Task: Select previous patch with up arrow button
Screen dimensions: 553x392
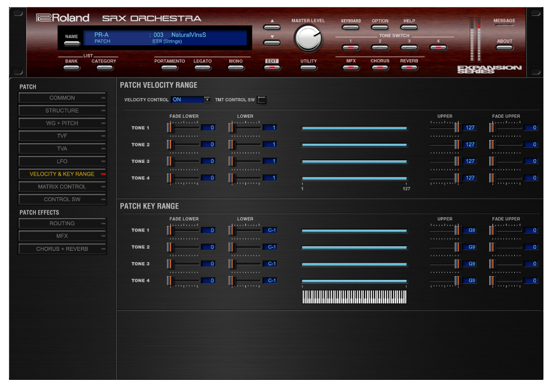Action: pos(272,27)
